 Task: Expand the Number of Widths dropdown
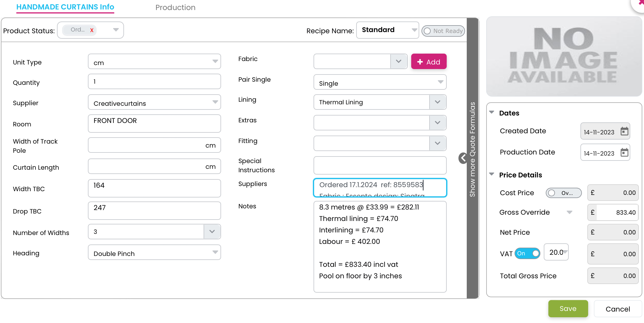tap(212, 232)
